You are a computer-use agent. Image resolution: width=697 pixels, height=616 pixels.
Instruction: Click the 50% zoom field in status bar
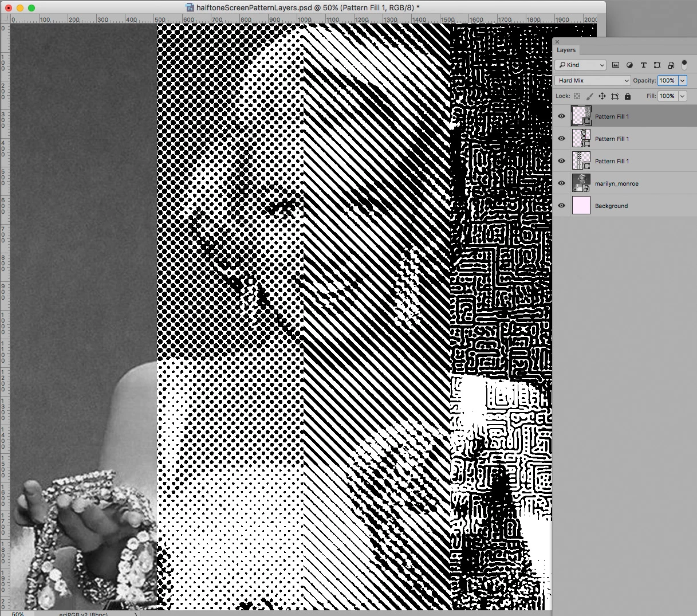[x=18, y=614]
